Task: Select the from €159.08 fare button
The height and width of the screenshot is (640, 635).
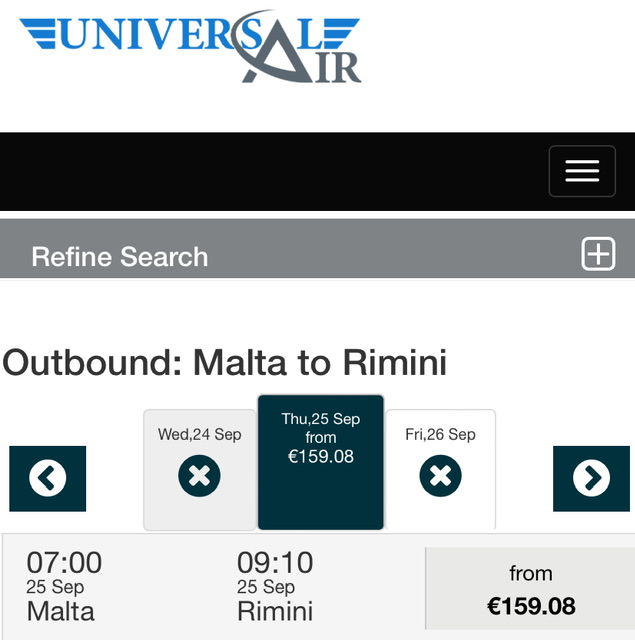Action: click(x=530, y=590)
